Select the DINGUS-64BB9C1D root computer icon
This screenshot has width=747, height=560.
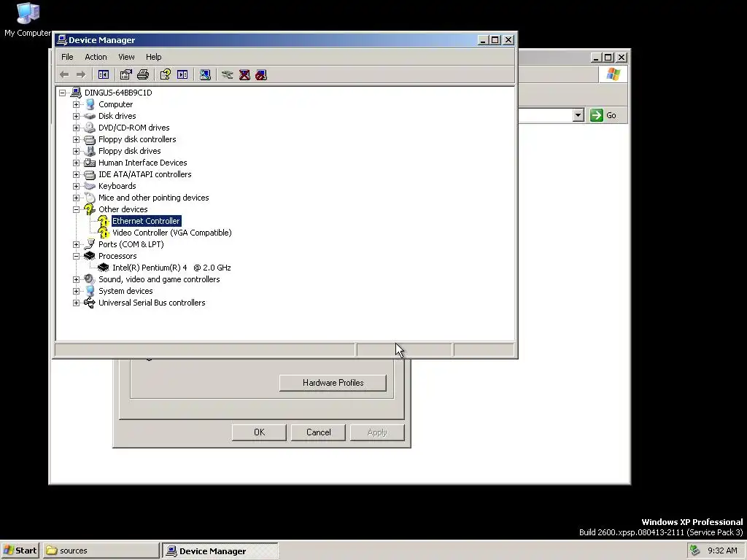coord(76,93)
